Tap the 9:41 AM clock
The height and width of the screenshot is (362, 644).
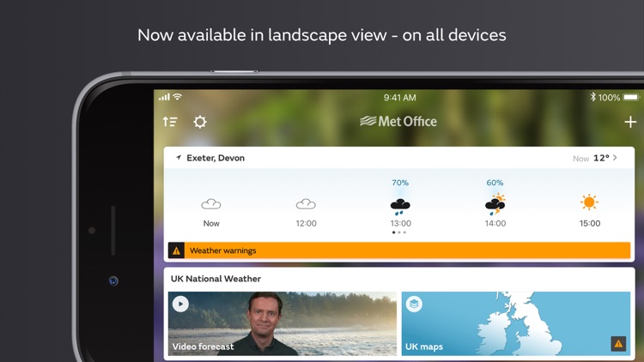399,98
